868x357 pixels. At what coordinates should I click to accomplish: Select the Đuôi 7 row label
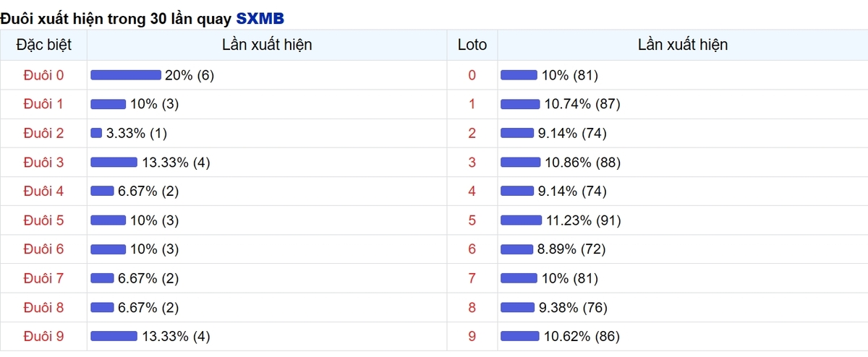tap(43, 278)
